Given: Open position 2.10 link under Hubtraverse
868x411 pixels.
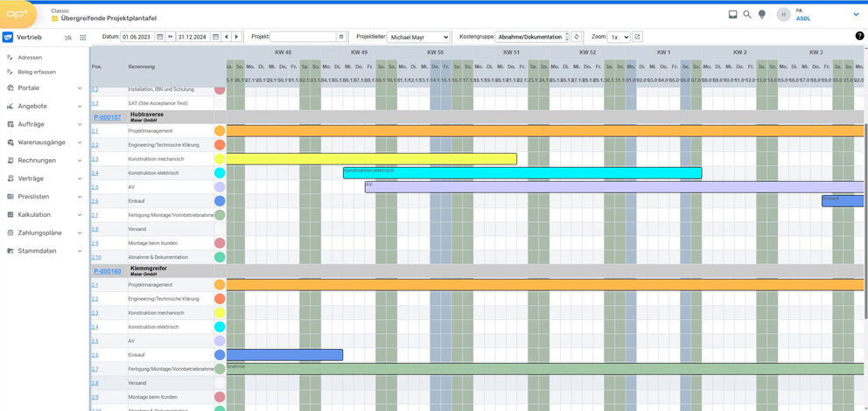Looking at the screenshot, I should click(96, 257).
